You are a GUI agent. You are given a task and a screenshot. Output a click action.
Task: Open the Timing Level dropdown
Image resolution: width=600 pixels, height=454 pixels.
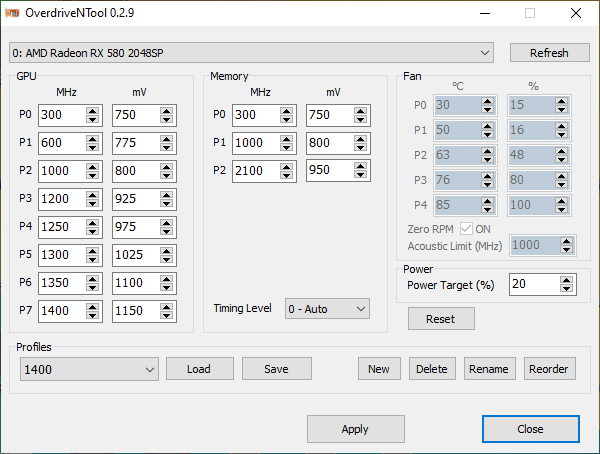click(328, 309)
